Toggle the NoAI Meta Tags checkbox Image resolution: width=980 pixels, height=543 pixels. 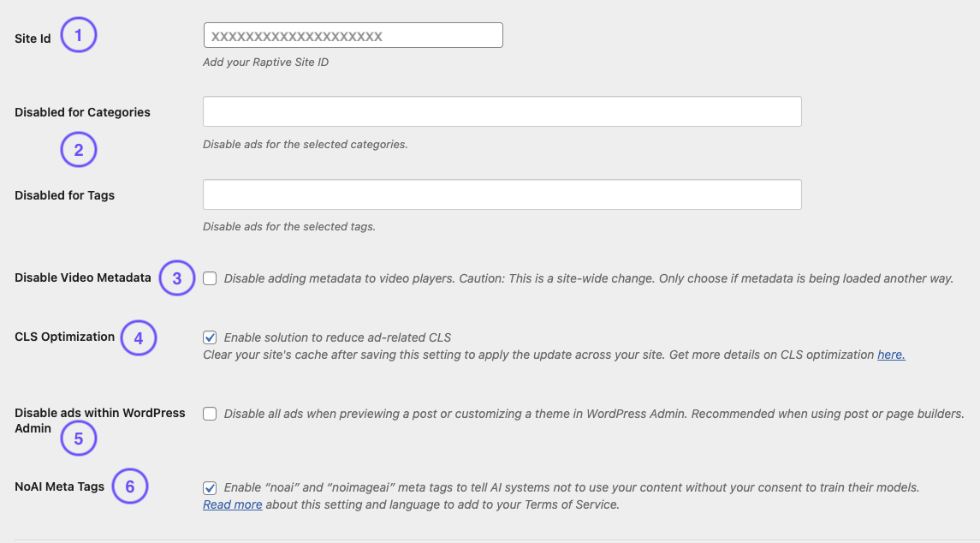click(x=210, y=487)
